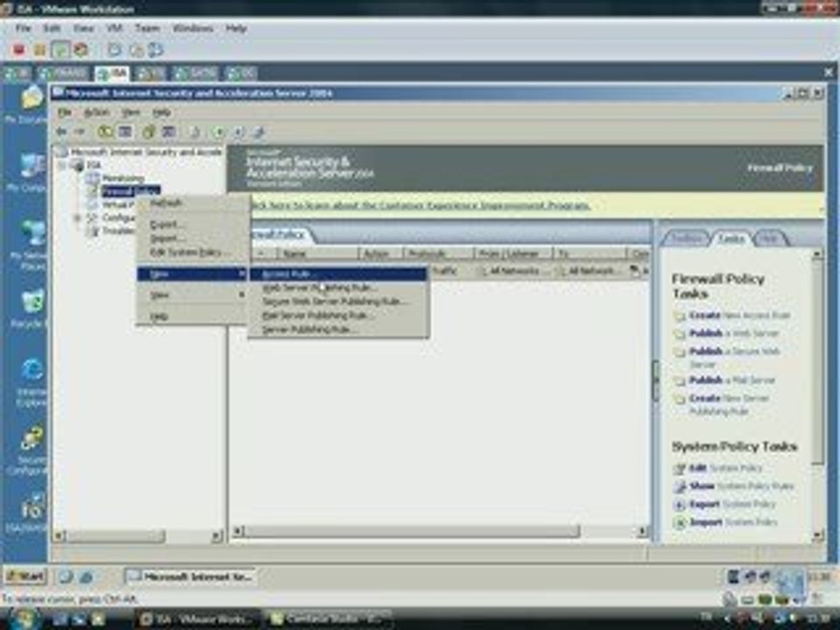
Task: Click the VMware snapshot manager toolbar icon
Action: point(156,50)
